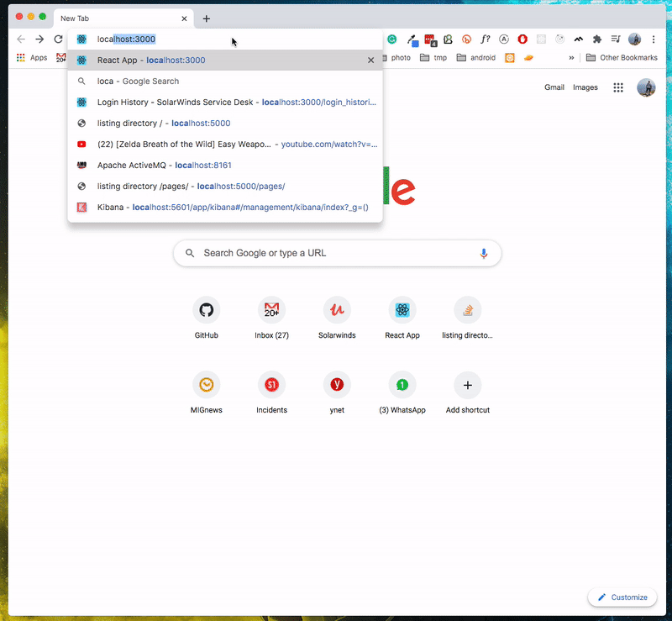
Task: Open the (3) WhatsApp shortcut
Action: pyautogui.click(x=402, y=392)
